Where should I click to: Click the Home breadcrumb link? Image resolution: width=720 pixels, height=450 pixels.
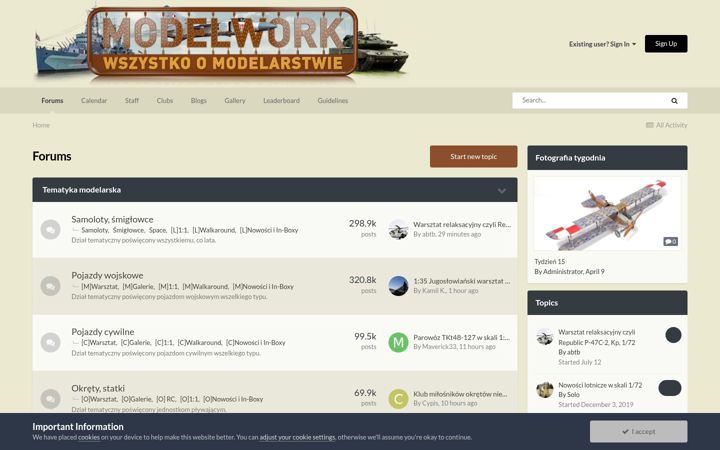[x=41, y=125]
